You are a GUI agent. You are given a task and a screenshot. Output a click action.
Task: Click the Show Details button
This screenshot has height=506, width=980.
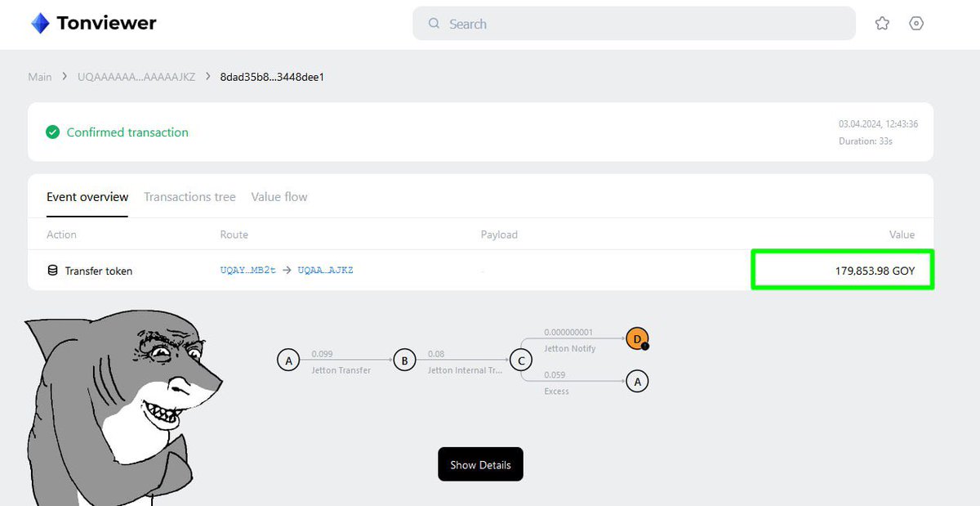480,464
